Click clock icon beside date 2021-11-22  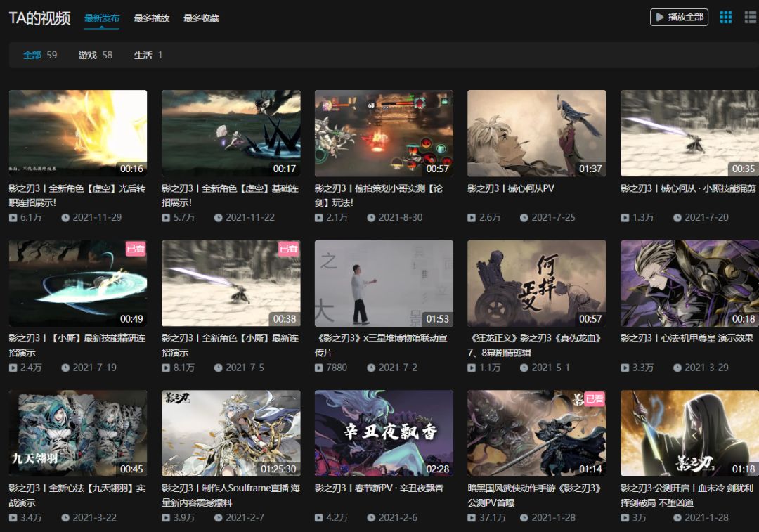click(x=219, y=218)
